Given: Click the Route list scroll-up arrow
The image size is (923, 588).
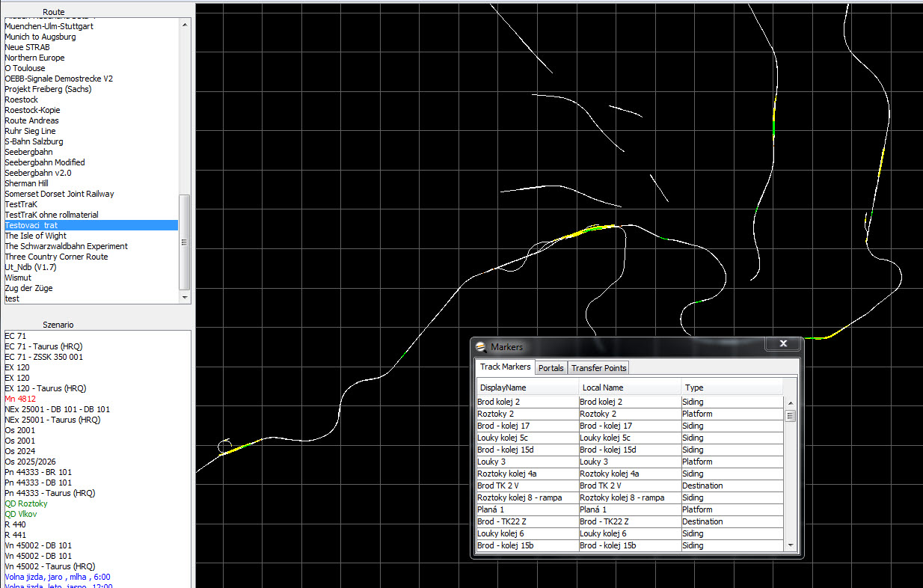Looking at the screenshot, I should [x=185, y=25].
